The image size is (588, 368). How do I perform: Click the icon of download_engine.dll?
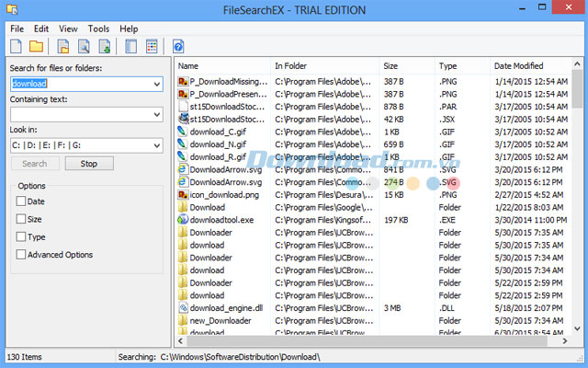[x=183, y=308]
